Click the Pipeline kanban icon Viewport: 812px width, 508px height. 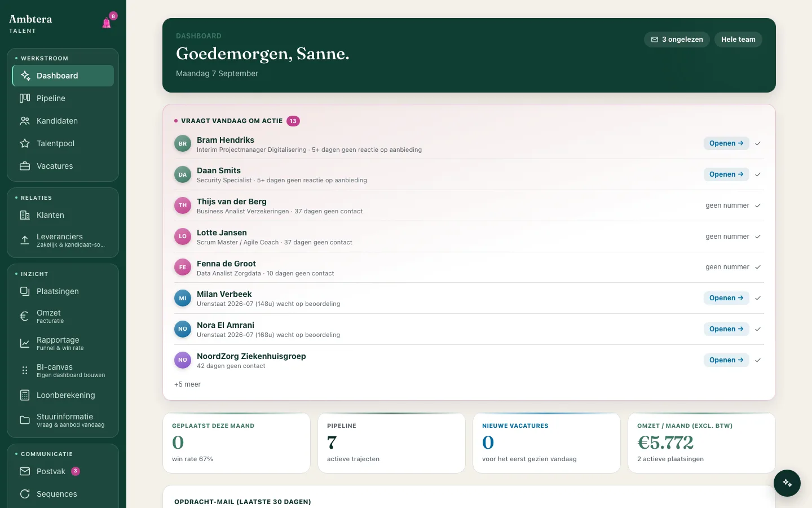25,98
